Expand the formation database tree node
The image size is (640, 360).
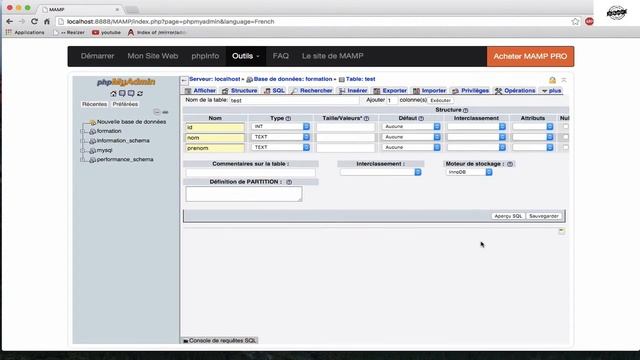[x=83, y=131]
